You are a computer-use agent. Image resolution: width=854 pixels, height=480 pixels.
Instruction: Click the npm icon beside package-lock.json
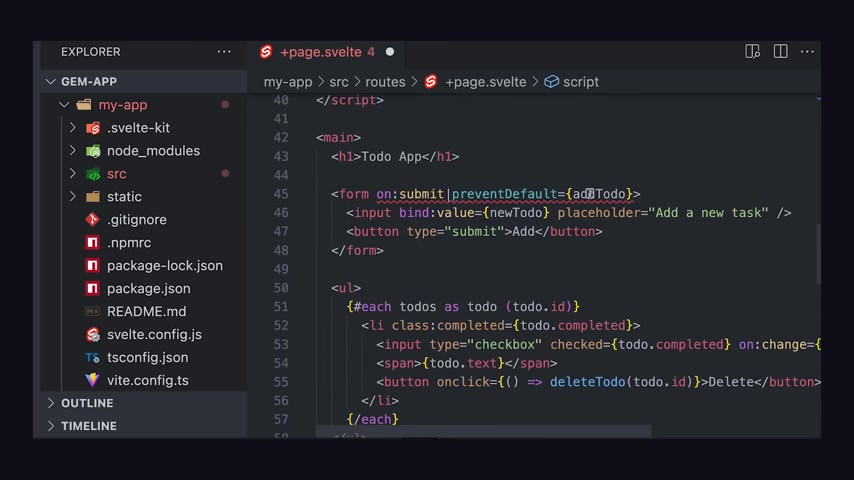click(93, 265)
